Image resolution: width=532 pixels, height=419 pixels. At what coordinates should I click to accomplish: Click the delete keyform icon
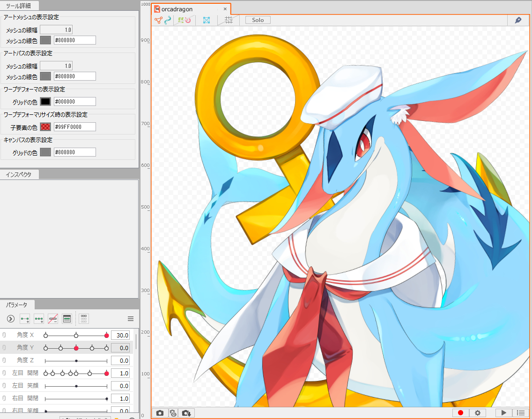point(53,319)
